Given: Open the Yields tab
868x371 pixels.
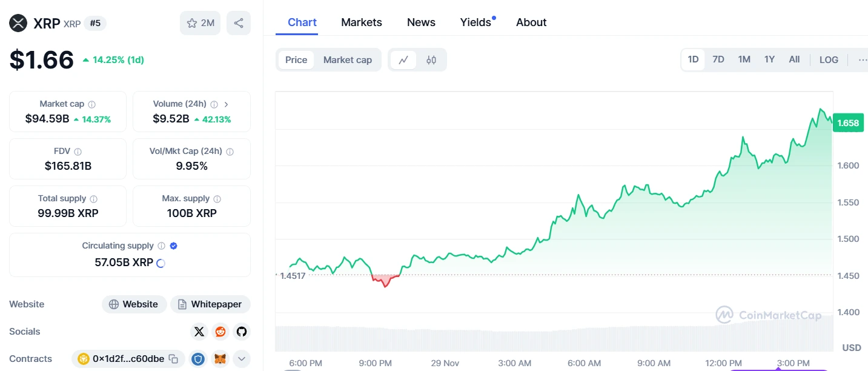Looking at the screenshot, I should 476,22.
